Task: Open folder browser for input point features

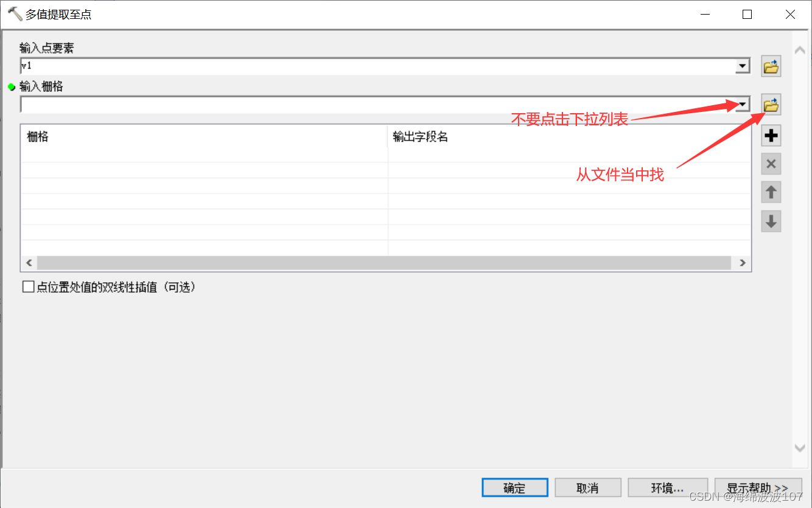Action: 771,66
